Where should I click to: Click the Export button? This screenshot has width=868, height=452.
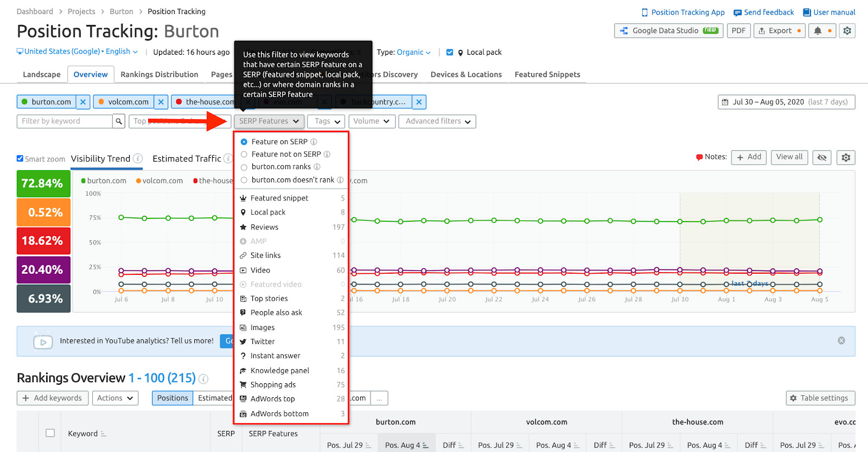[779, 31]
